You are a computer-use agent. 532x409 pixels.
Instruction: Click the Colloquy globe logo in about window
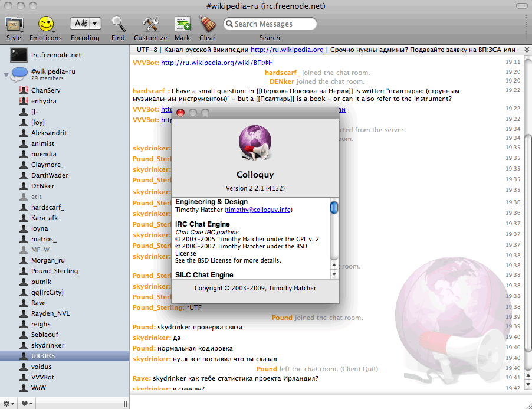click(255, 143)
